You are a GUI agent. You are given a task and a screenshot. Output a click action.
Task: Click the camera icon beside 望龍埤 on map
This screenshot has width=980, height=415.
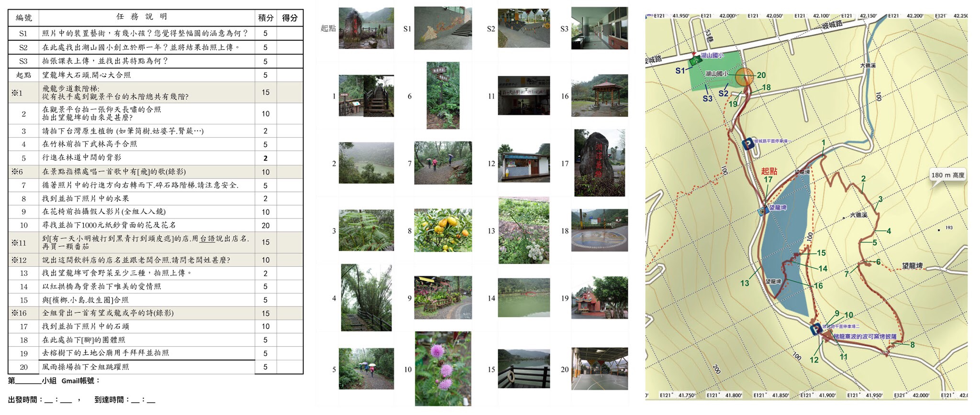[762, 211]
